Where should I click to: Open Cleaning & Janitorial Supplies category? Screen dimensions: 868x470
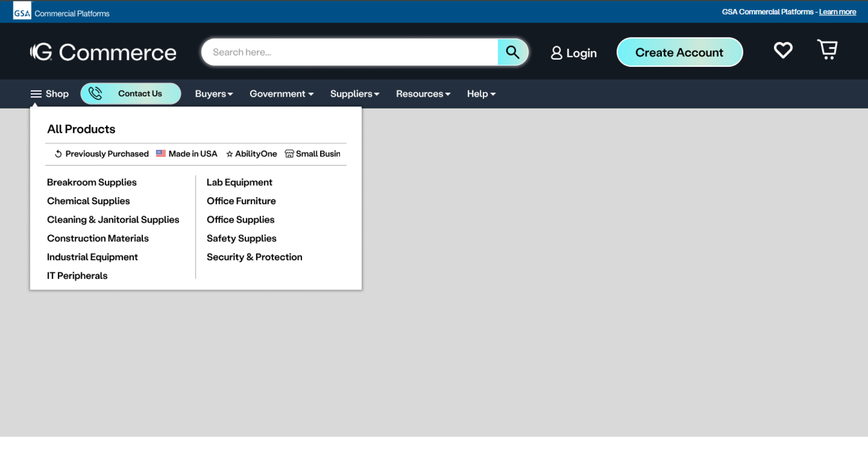click(x=113, y=220)
